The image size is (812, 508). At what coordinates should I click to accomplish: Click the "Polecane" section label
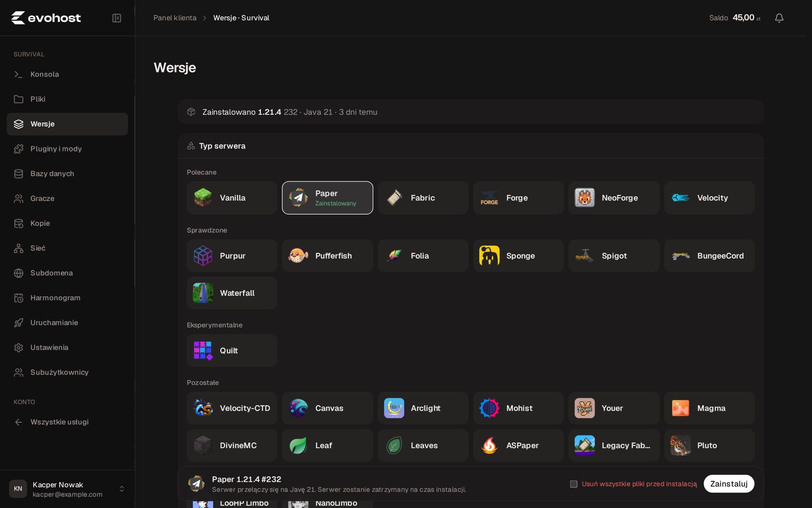coord(201,172)
